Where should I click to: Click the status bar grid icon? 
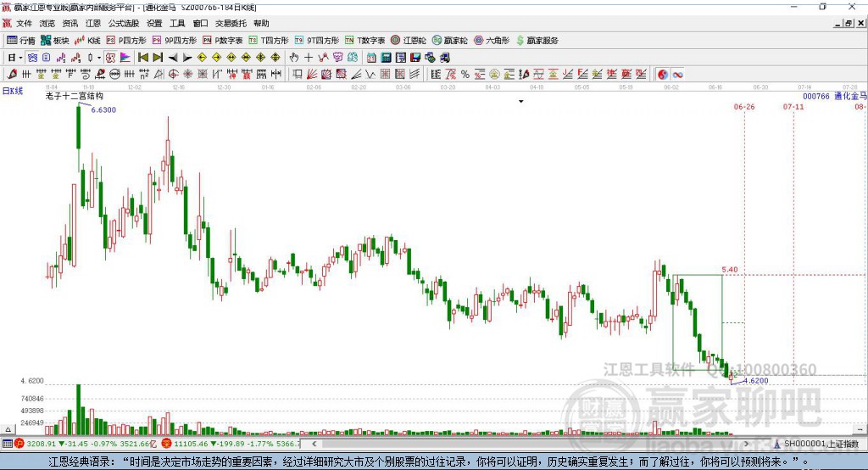(x=7, y=444)
